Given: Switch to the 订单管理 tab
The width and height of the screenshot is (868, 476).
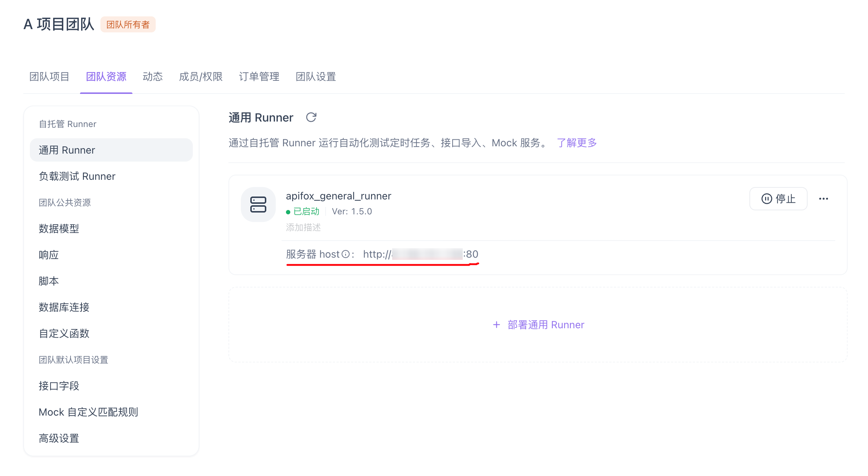Looking at the screenshot, I should coord(259,76).
